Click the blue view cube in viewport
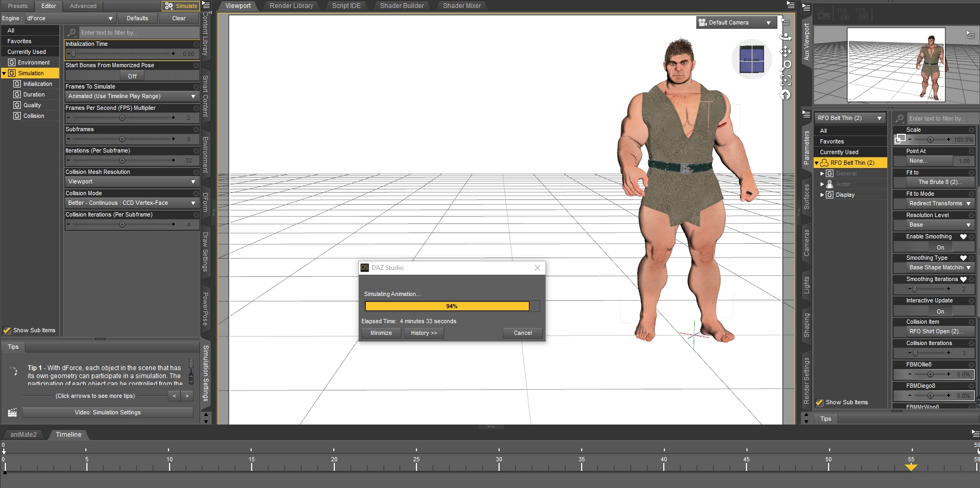980x488 pixels. (752, 59)
